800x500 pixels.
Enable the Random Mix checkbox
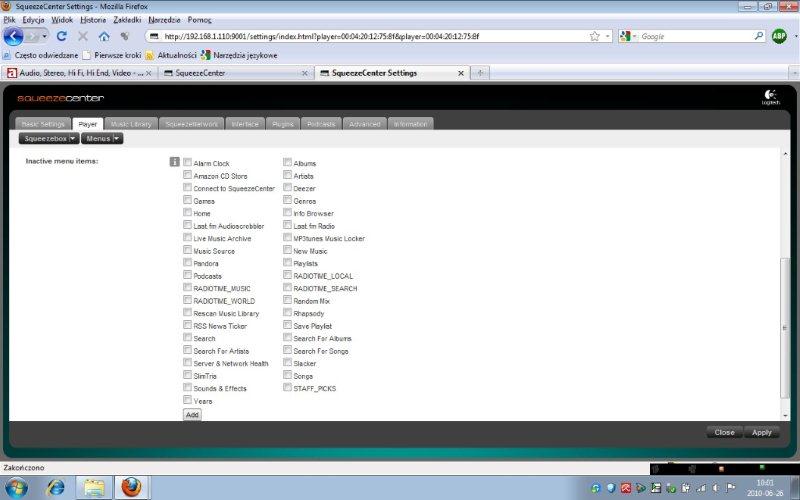point(287,300)
